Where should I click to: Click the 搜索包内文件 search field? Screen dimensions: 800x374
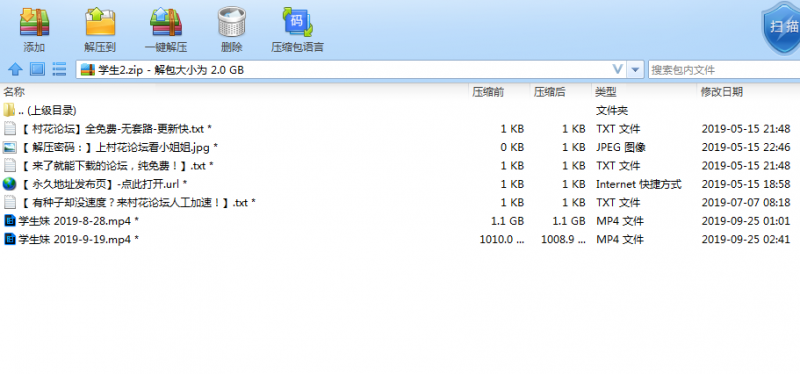tap(724, 70)
